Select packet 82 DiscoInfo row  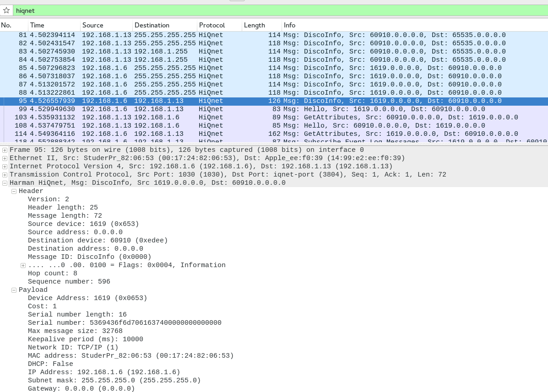(x=274, y=43)
